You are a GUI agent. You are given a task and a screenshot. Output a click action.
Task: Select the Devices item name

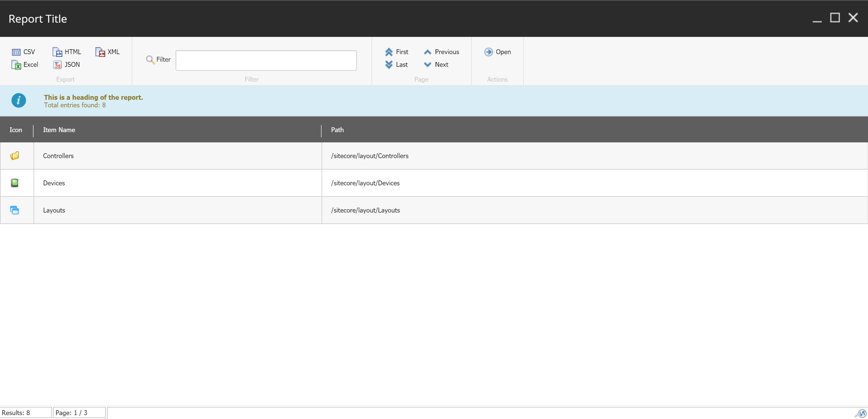click(54, 183)
